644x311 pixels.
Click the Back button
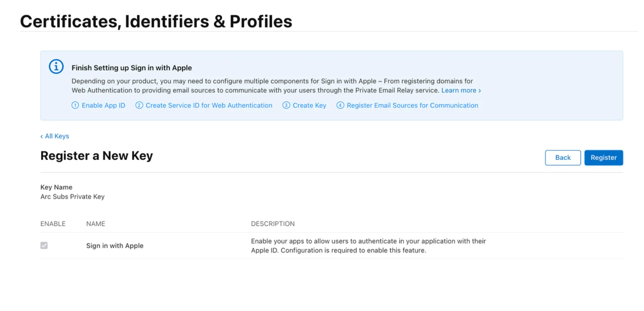click(563, 158)
